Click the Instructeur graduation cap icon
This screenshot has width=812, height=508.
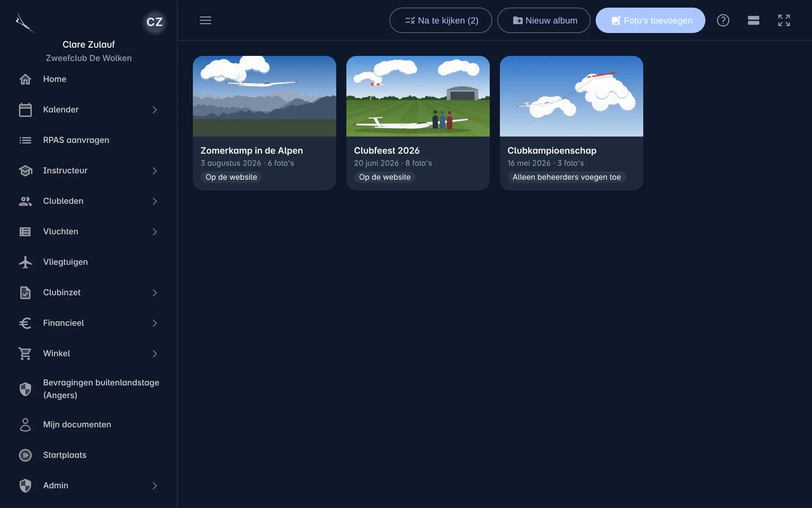click(25, 171)
